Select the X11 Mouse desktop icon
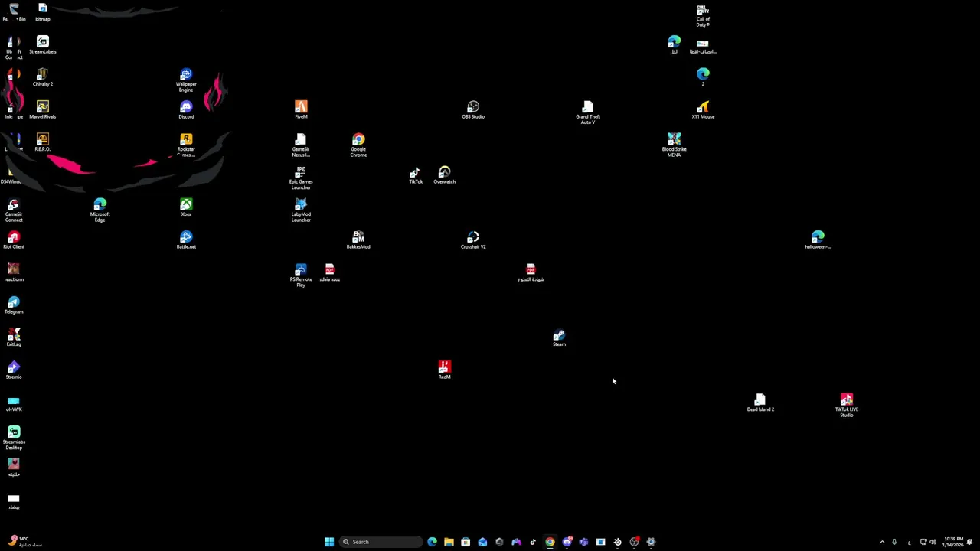 click(703, 109)
